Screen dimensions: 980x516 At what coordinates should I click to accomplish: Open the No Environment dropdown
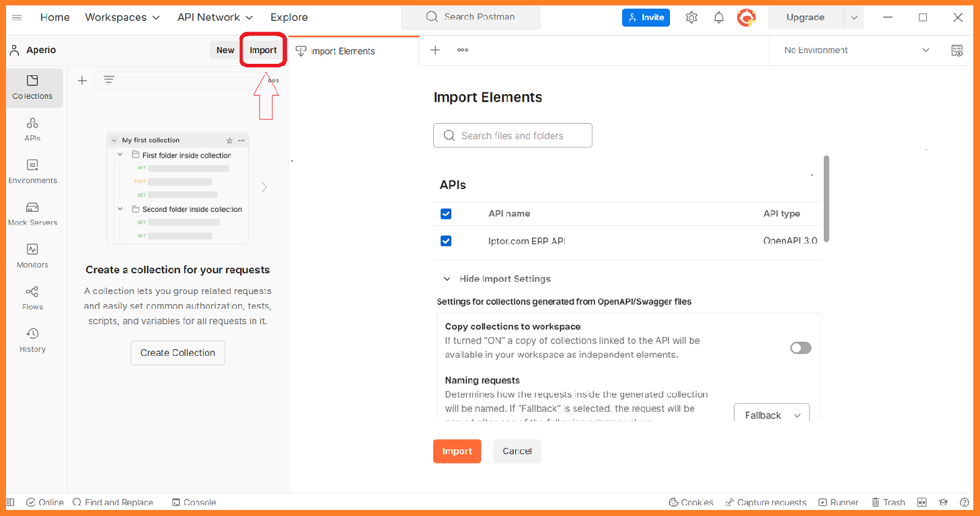click(x=856, y=50)
